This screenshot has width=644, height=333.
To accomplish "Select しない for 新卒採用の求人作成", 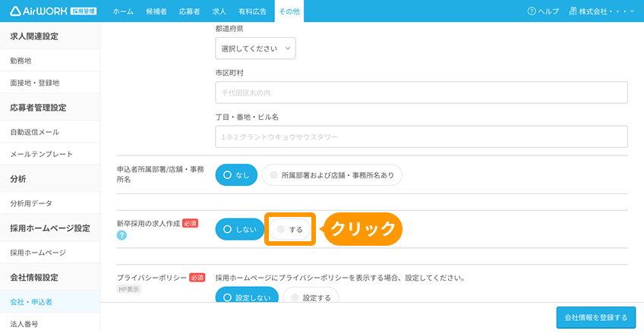I will coord(240,229).
